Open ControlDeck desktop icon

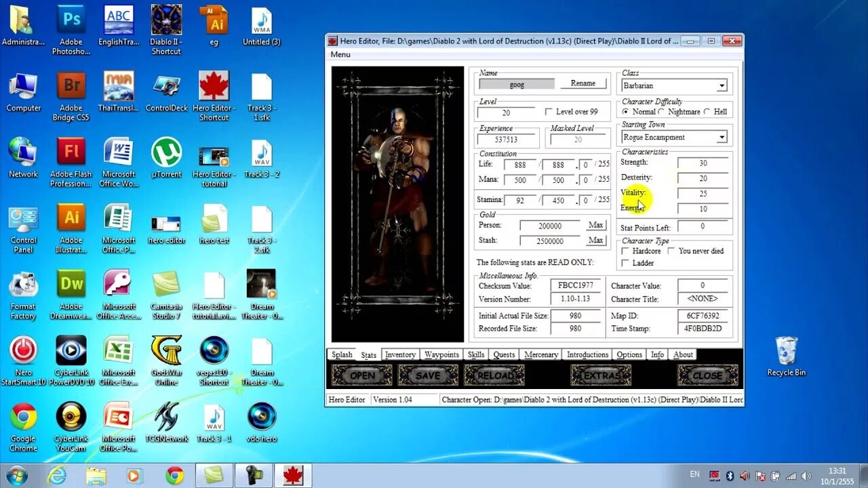coord(166,93)
